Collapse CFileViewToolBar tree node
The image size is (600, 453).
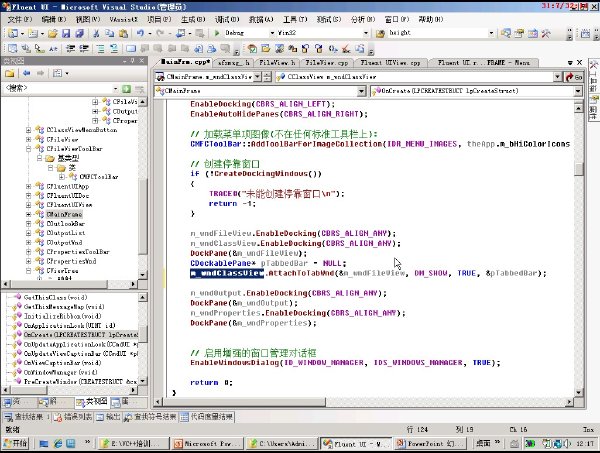[28, 148]
